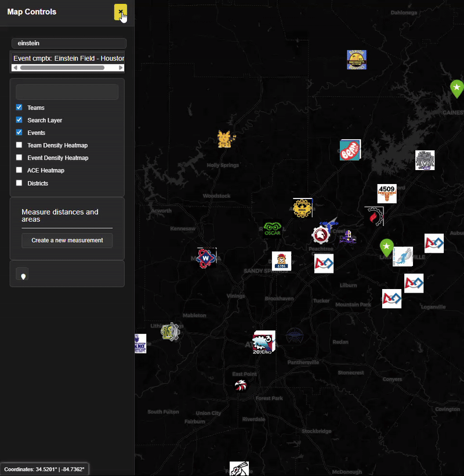Screen dimensions: 464x476
Task: Click the white team logo at the bottom of the map
Action: pos(240,468)
